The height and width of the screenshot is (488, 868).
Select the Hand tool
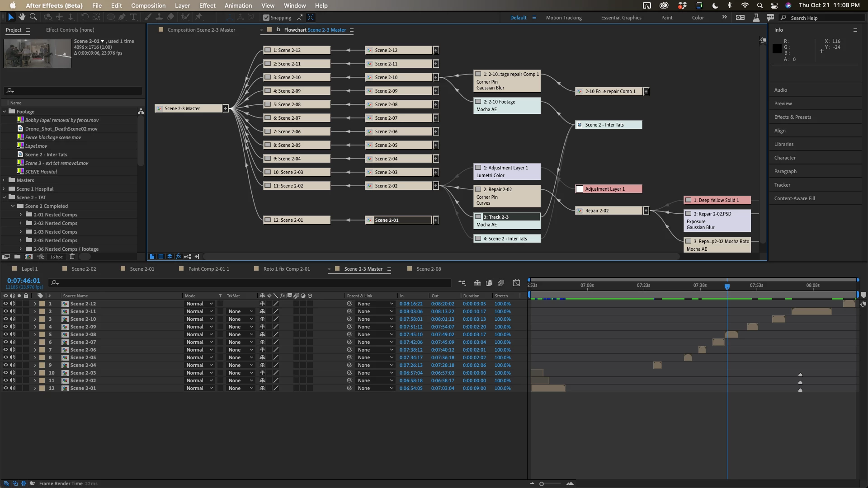22,17
